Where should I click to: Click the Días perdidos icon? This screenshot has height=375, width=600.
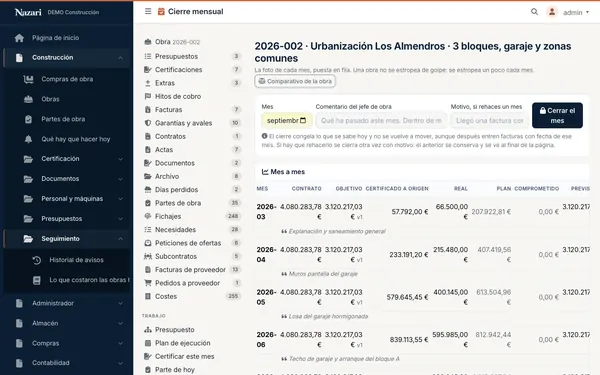click(148, 190)
